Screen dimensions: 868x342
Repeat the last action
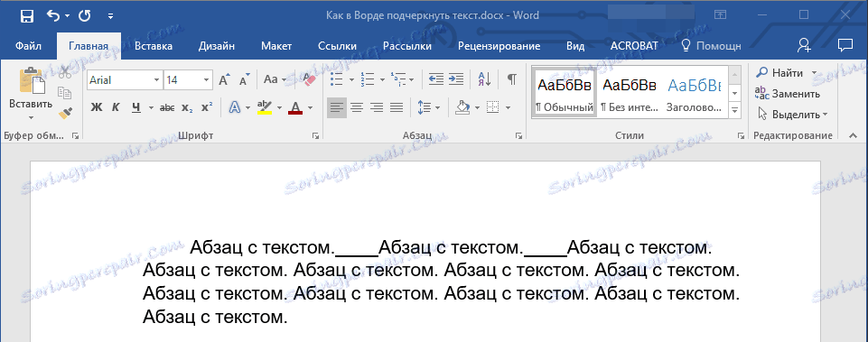(x=85, y=16)
